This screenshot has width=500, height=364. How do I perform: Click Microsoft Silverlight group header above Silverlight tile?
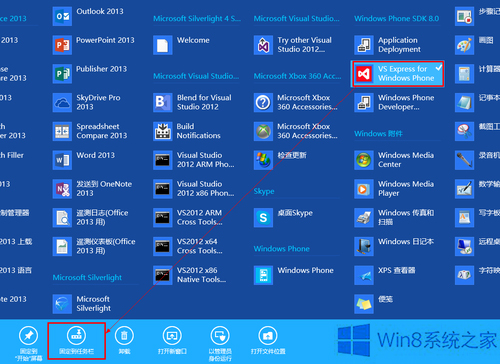[87, 277]
